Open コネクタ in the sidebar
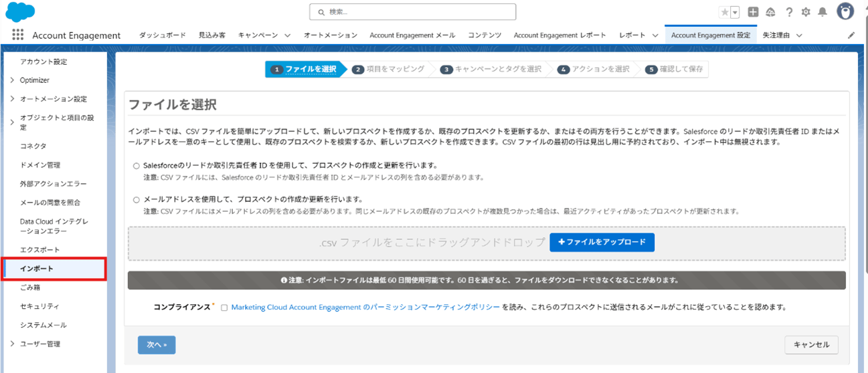Viewport: 868px width, 373px height. click(x=33, y=146)
